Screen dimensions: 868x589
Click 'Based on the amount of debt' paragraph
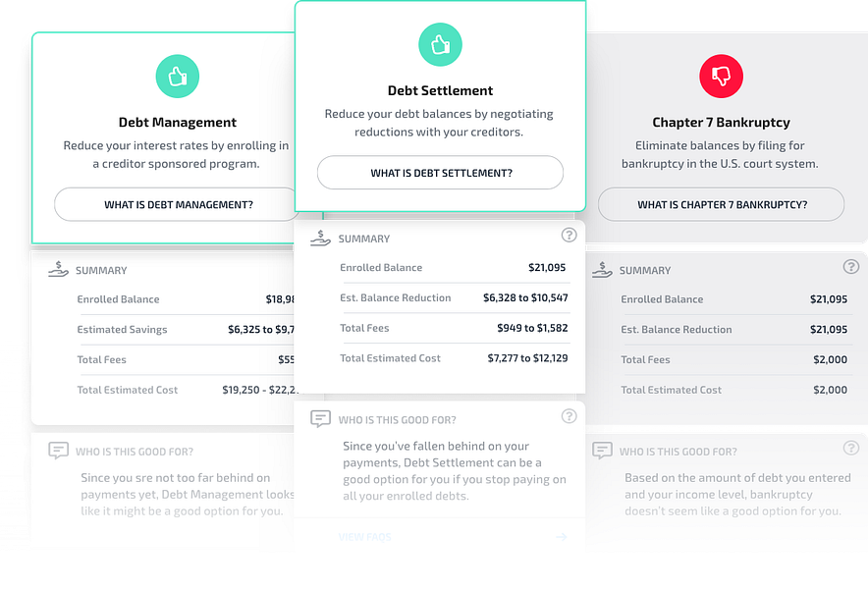tap(738, 495)
